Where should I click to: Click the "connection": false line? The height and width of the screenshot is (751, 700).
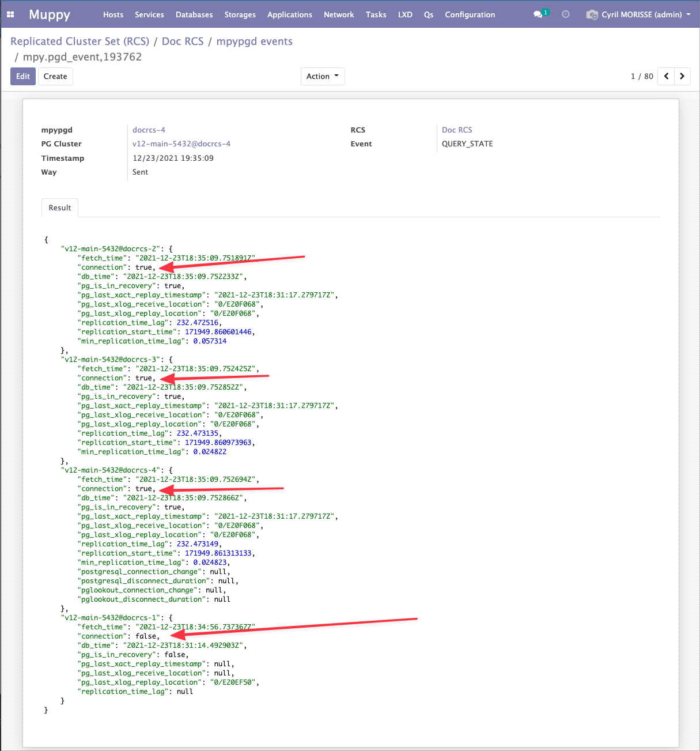pyautogui.click(x=119, y=636)
